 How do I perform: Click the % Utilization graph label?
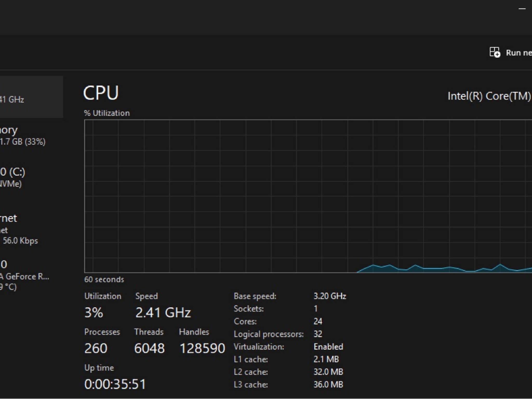pos(107,113)
